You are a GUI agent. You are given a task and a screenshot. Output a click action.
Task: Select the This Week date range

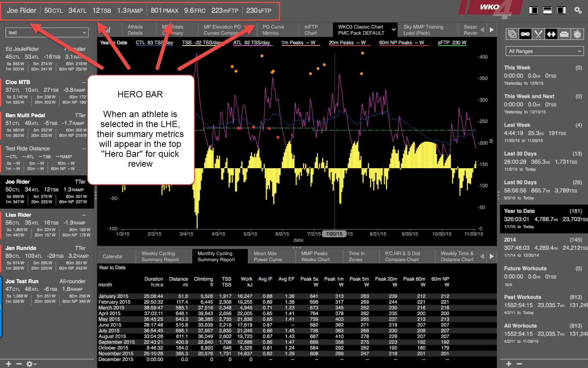pyautogui.click(x=544, y=75)
